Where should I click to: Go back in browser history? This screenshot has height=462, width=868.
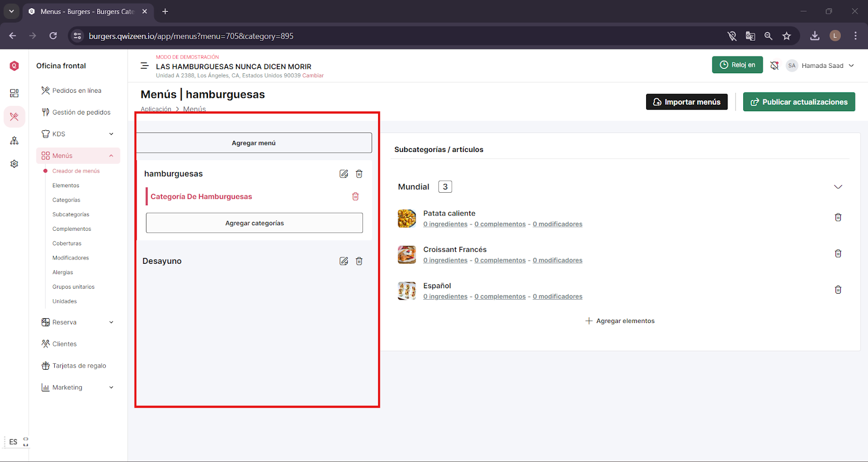(x=12, y=36)
